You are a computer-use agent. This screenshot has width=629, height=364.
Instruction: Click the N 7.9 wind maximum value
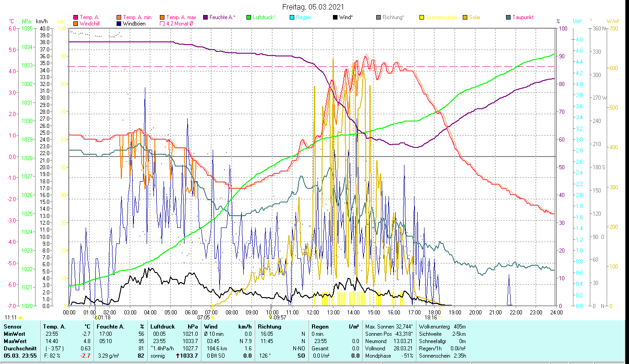point(245,341)
